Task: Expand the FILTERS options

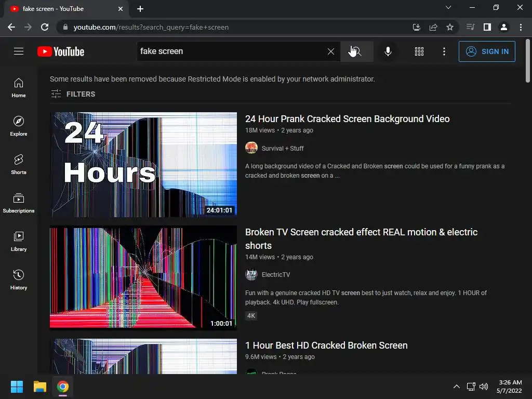Action: coord(73,94)
